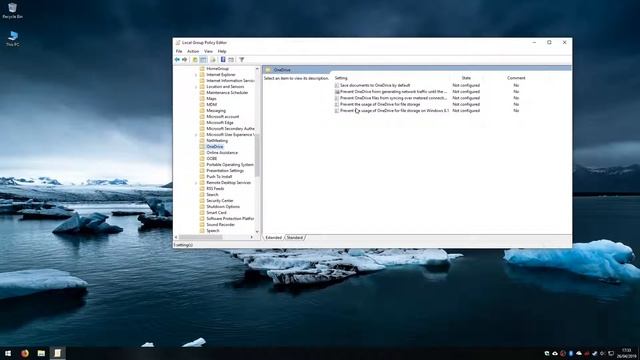Select the Portable Operating System folder
This screenshot has width=640, height=360.
[227, 164]
